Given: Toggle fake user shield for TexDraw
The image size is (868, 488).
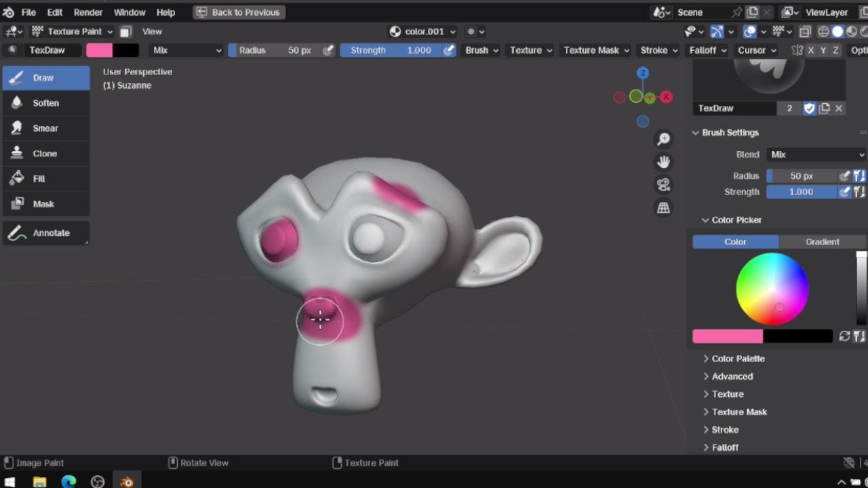Looking at the screenshot, I should (x=810, y=108).
